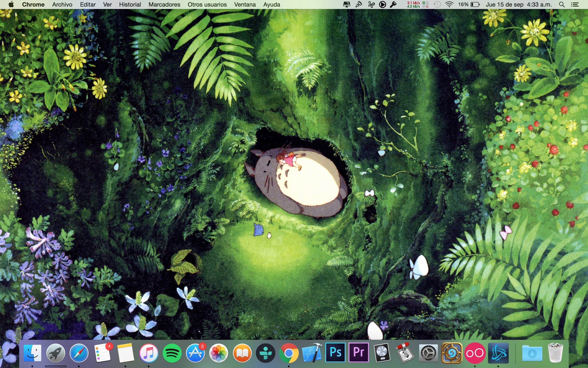Open App Store showing 2 updates
This screenshot has width=588, height=368.
195,353
